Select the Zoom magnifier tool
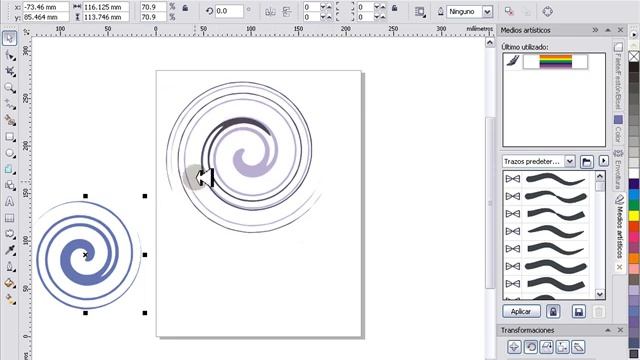The image size is (640, 360). pos(10,88)
